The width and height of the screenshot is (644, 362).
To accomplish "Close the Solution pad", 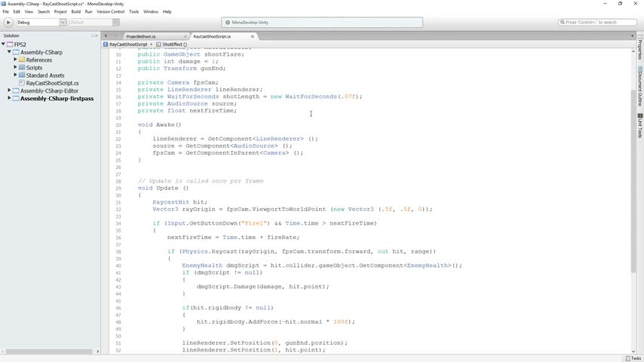I will [97, 35].
